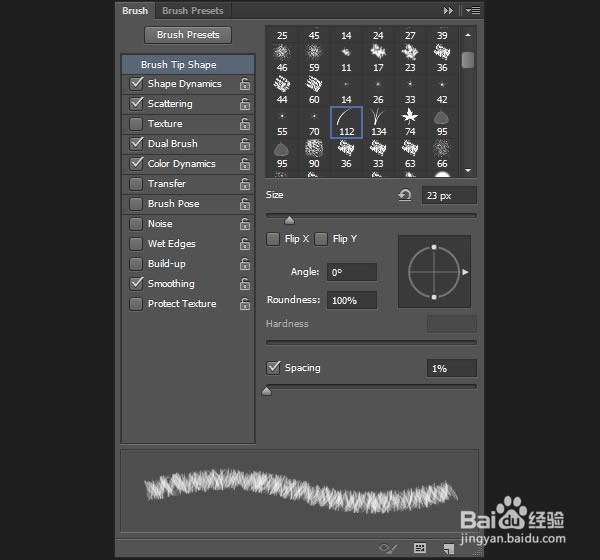Switch to the Brush Presets tab
The height and width of the screenshot is (560, 600).
[193, 11]
